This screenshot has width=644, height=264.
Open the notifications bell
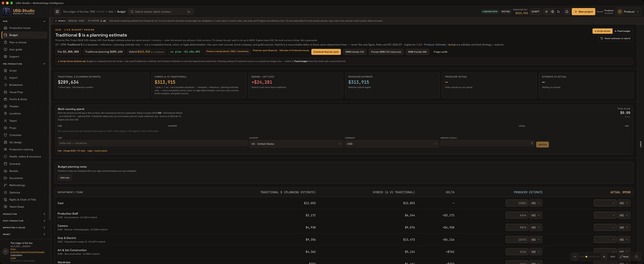click(567, 12)
